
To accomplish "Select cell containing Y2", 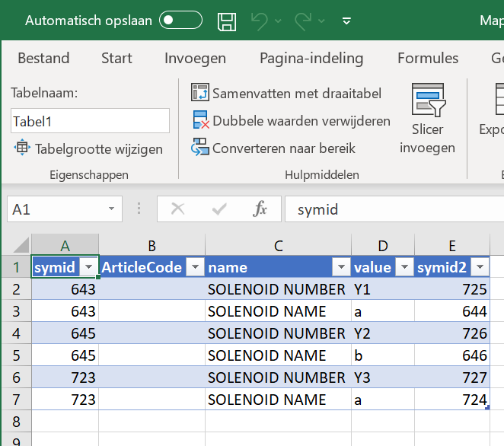I will [382, 333].
